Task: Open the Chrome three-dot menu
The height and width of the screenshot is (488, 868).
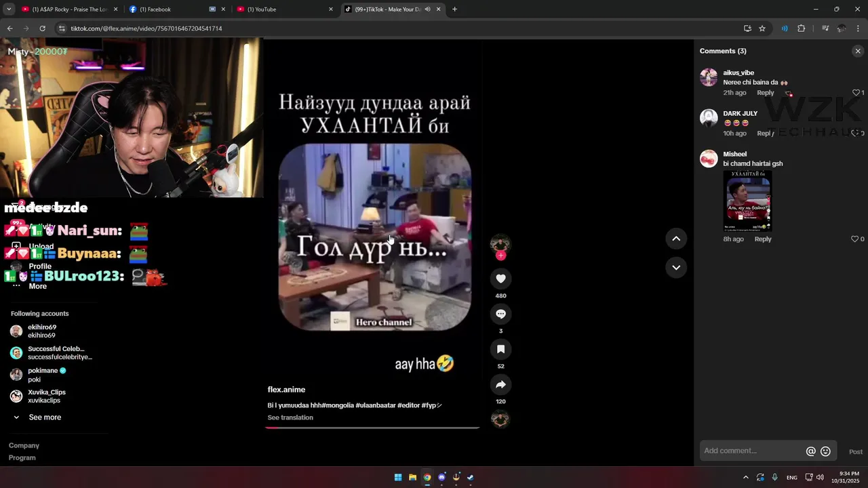Action: point(858,28)
